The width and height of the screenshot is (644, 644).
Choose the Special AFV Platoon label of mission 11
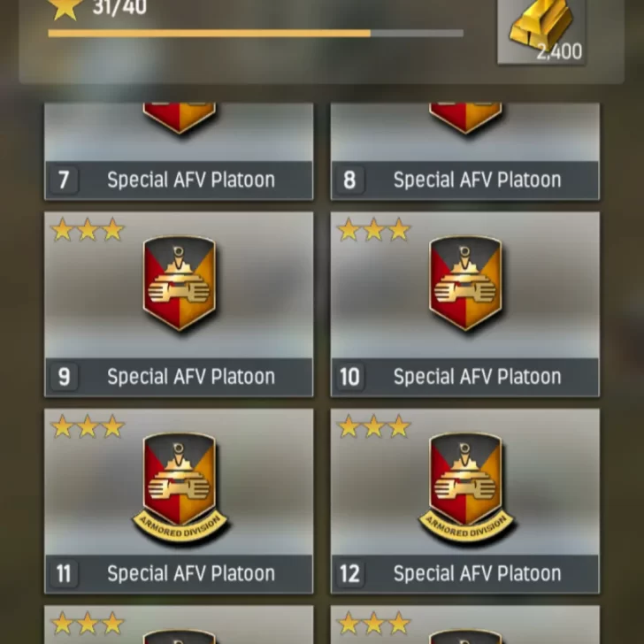[191, 573]
